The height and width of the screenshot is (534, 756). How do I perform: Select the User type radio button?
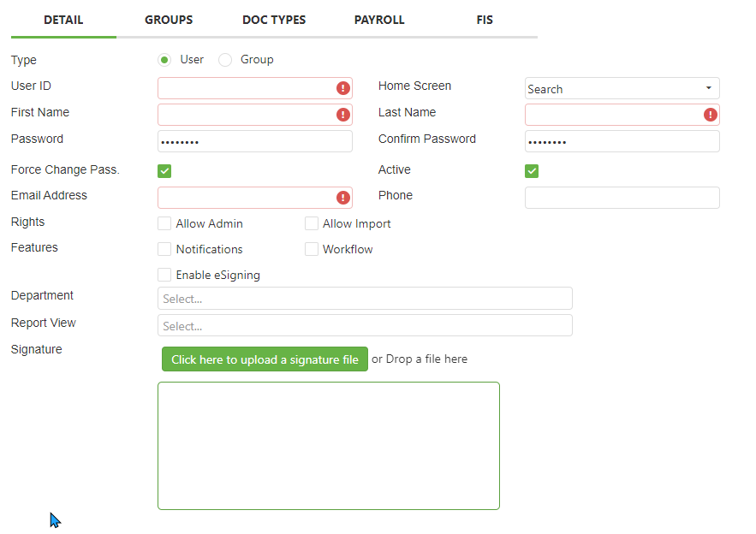point(165,60)
